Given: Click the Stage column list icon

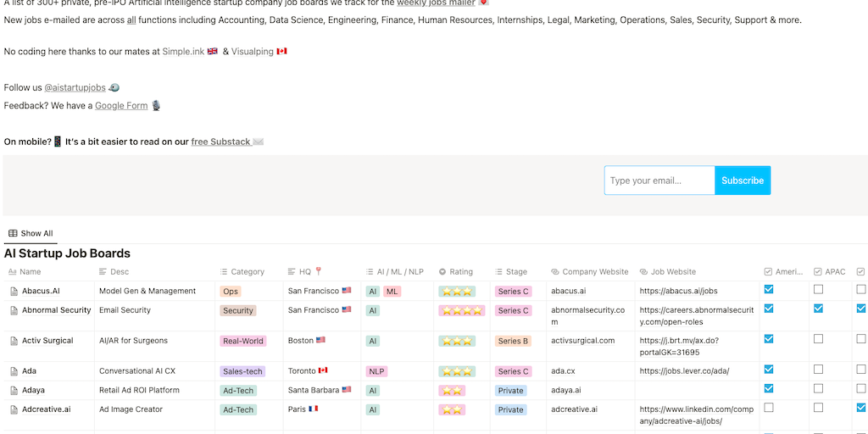Looking at the screenshot, I should 498,272.
